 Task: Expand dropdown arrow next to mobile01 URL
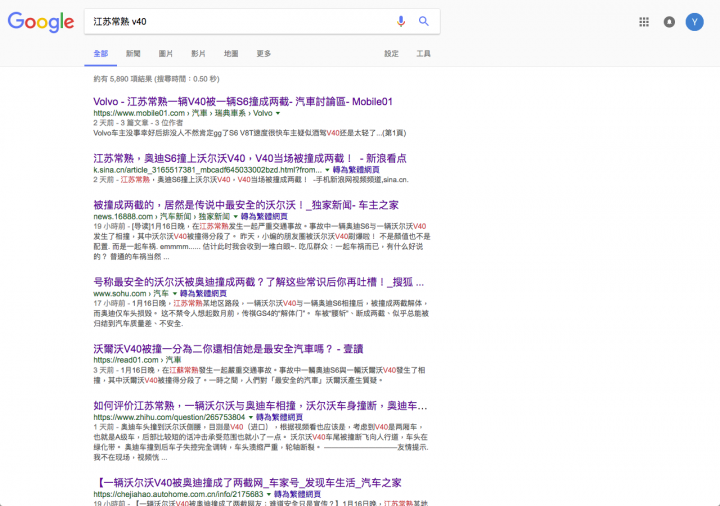278,113
